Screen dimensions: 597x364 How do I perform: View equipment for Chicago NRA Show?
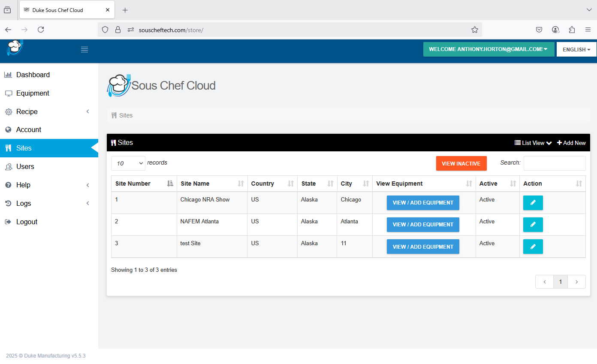point(423,203)
